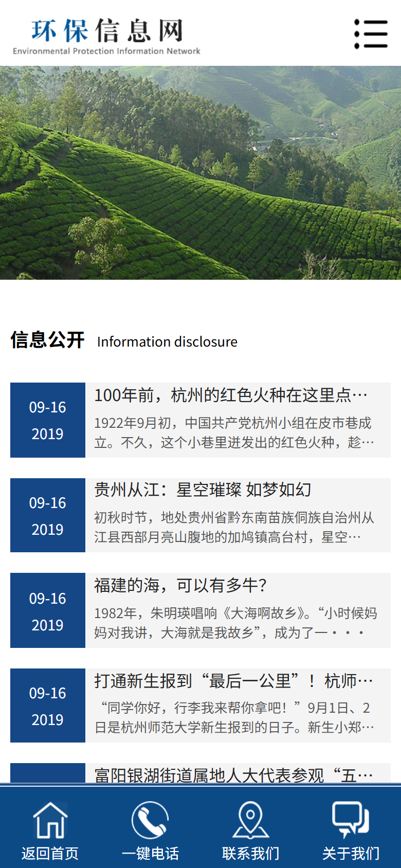
Task: Open the hamburger menu icon
Action: click(x=371, y=34)
